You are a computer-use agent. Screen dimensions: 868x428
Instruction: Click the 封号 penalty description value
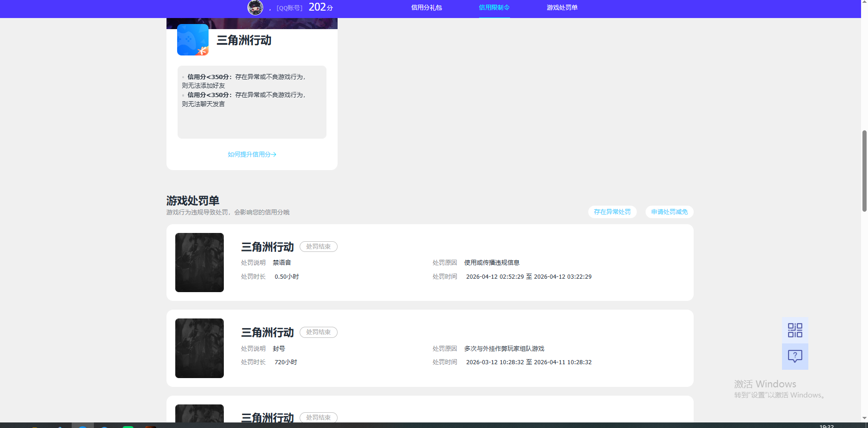[x=279, y=349]
